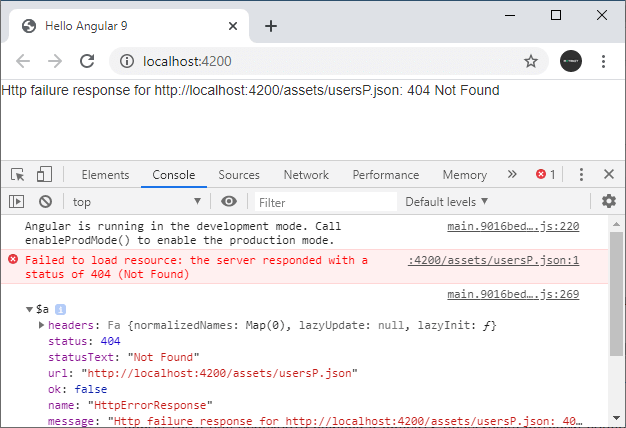
Task: Toggle the device toolbar icon
Action: click(x=45, y=174)
